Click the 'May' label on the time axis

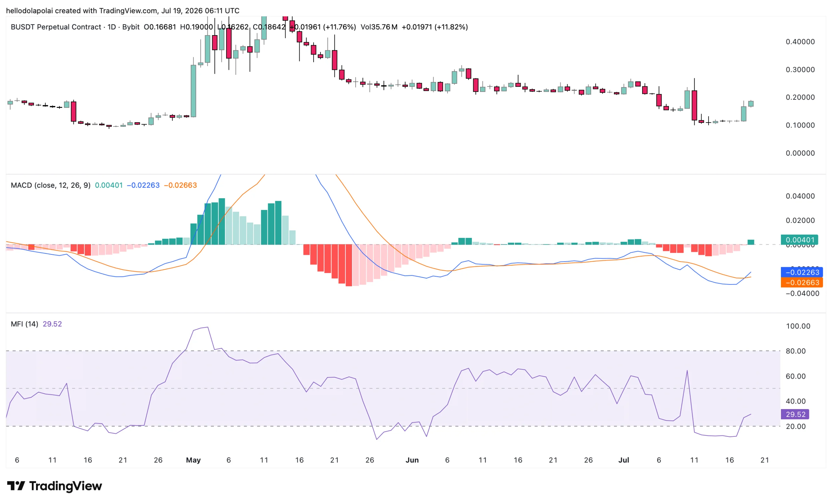[193, 460]
